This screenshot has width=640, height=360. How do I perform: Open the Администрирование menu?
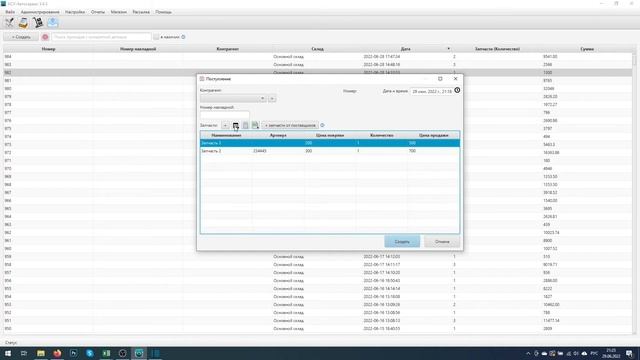(40, 12)
